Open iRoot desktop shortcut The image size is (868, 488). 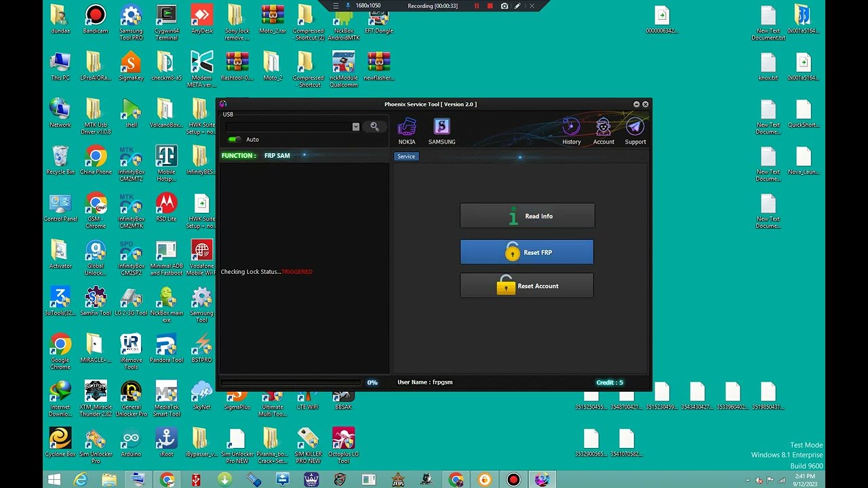coord(166,443)
